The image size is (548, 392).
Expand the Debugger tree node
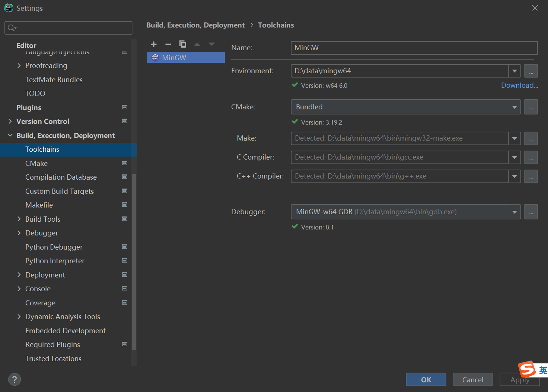click(x=19, y=233)
